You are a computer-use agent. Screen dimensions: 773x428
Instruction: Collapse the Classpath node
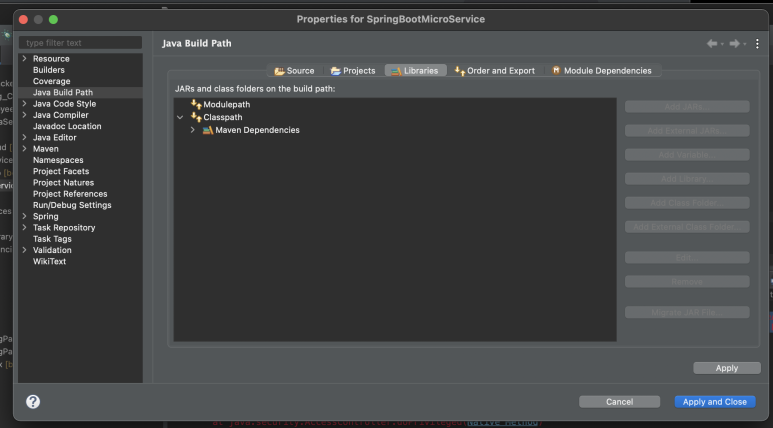tap(180, 117)
